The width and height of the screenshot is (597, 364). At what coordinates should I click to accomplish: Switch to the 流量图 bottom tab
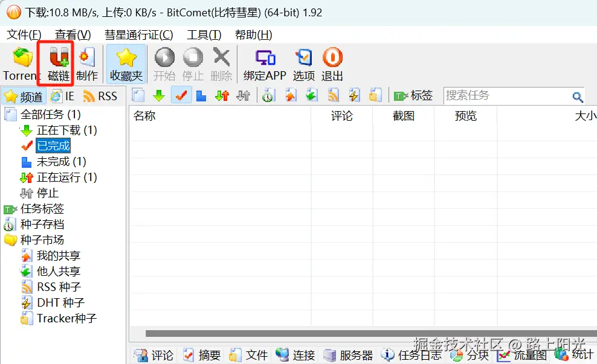(522, 356)
